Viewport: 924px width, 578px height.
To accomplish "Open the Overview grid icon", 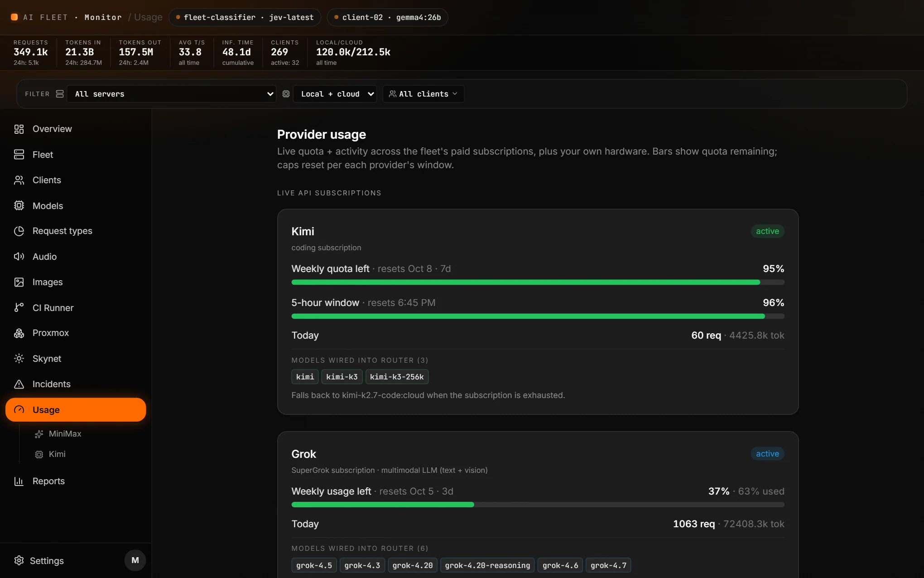I will (19, 129).
